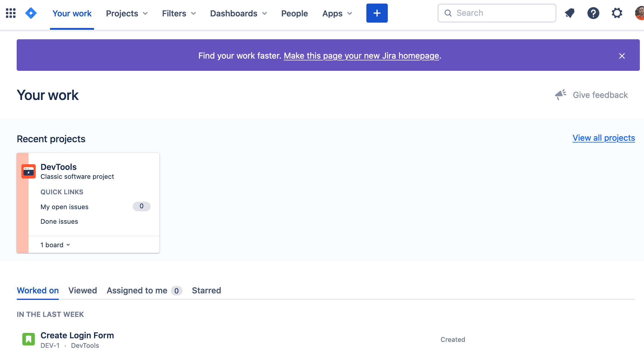Screen dimensions: 644x360
Task: Open the settings gear icon
Action: 617,13
